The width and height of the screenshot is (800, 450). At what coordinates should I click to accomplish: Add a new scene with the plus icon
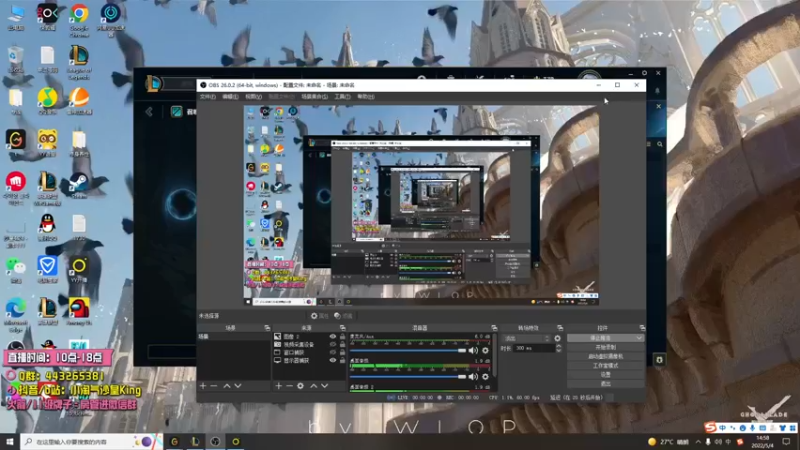pos(203,386)
